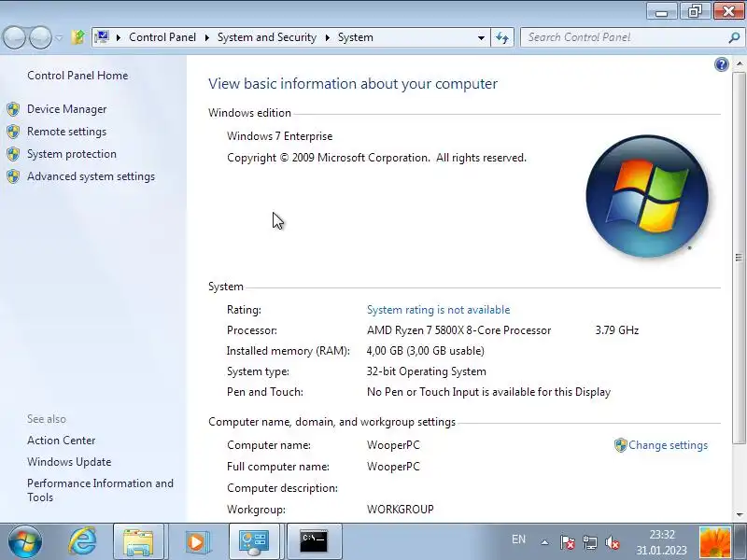
Task: Click the scrollbar down arrow
Action: [739, 515]
